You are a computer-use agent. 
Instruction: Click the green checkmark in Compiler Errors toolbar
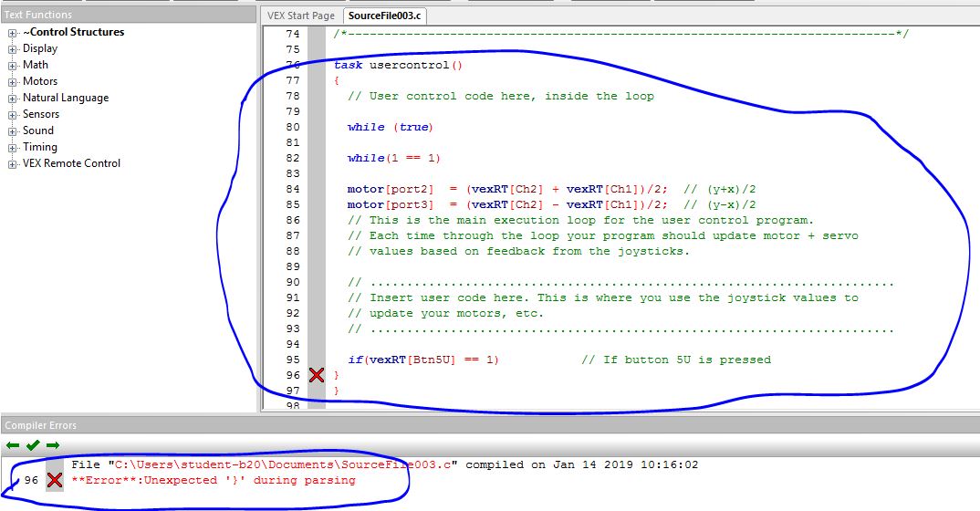tap(33, 445)
